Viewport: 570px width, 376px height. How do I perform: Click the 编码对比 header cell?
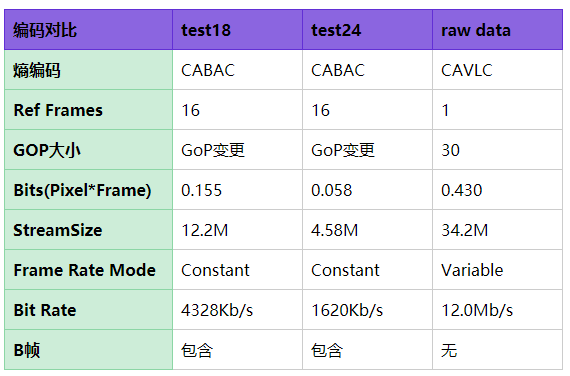click(88, 30)
